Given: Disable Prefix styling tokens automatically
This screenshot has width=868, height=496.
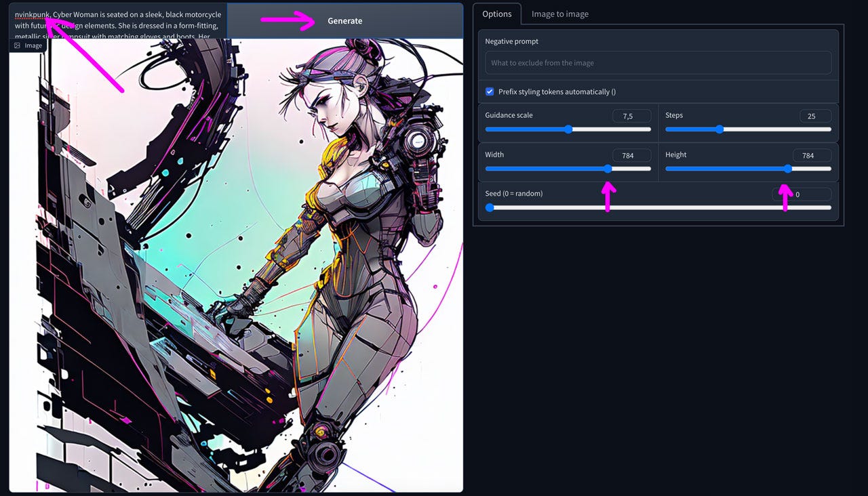Looking at the screenshot, I should pyautogui.click(x=490, y=91).
